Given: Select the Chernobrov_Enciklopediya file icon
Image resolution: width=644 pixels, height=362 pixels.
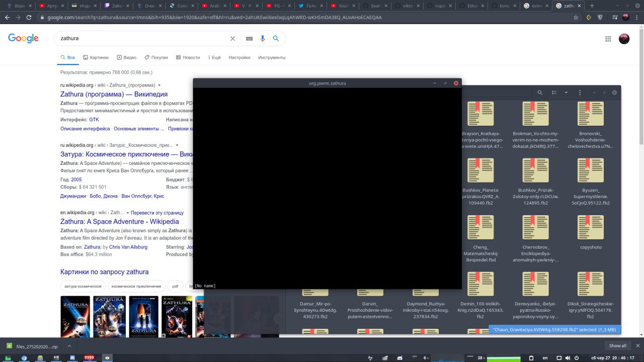Looking at the screenshot, I should (535, 227).
